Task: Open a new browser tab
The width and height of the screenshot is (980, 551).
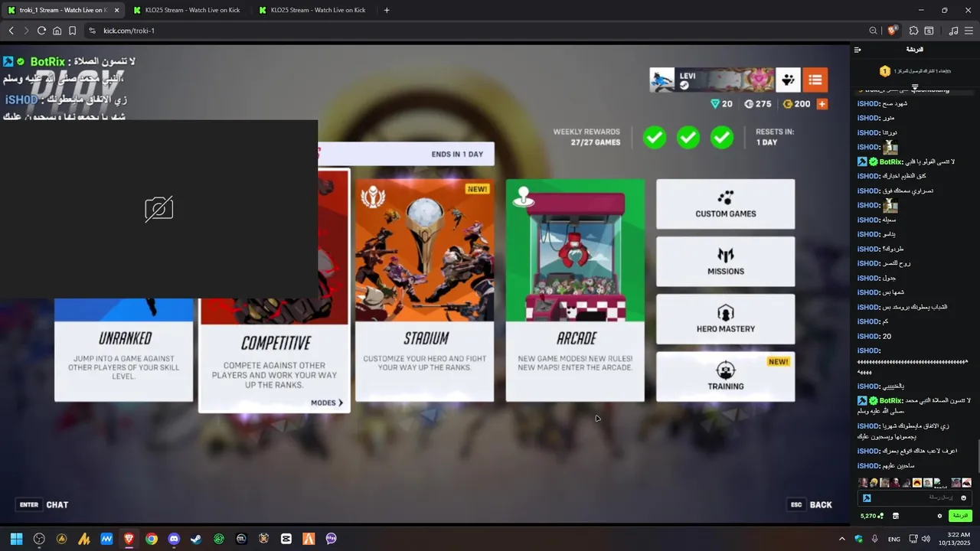Action: (387, 10)
